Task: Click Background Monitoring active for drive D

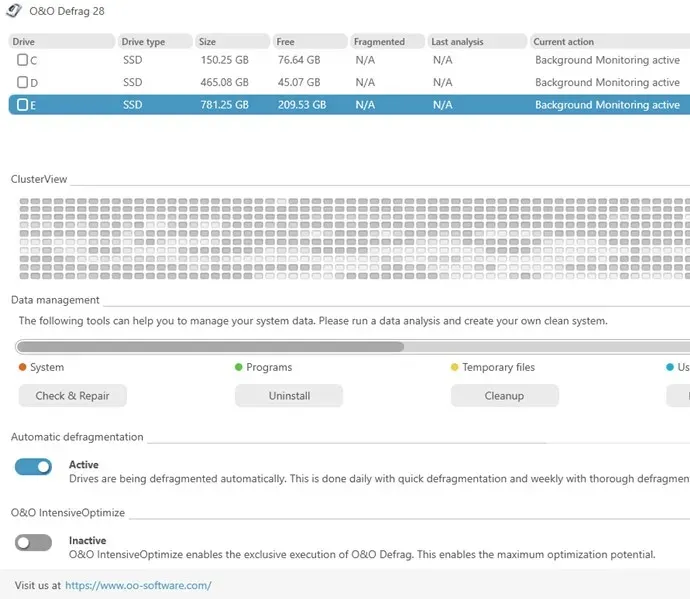Action: (607, 82)
